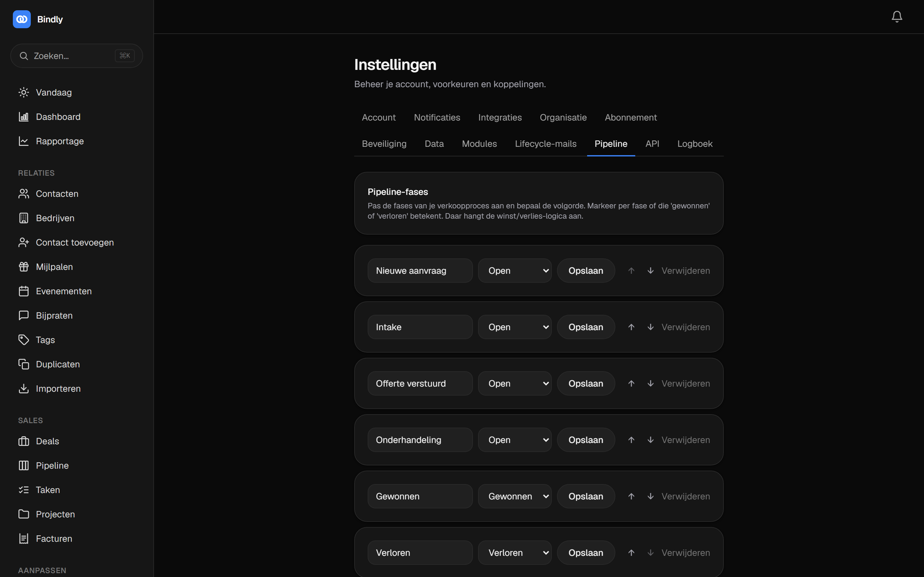Save the Intake phase with Opslaan

586,327
